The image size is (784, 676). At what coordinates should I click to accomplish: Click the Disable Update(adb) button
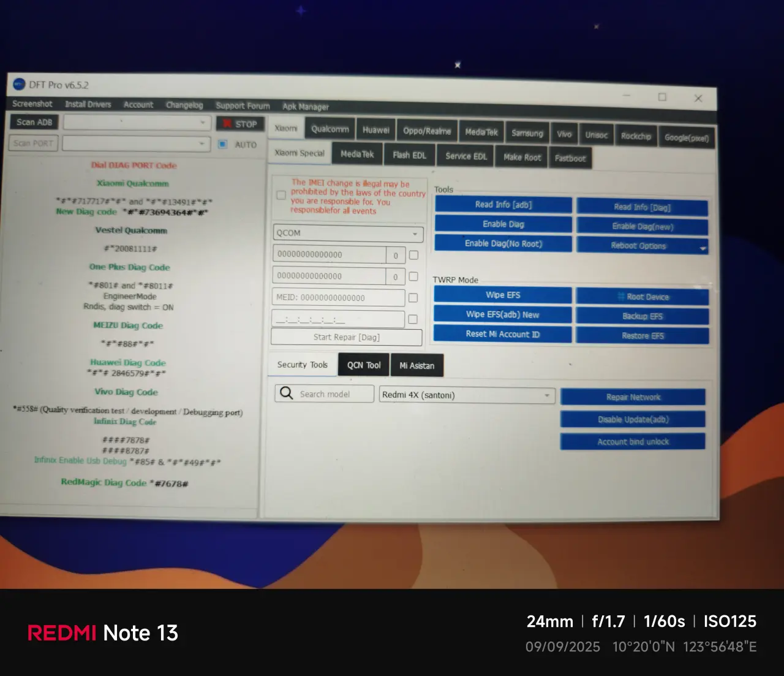(x=633, y=419)
